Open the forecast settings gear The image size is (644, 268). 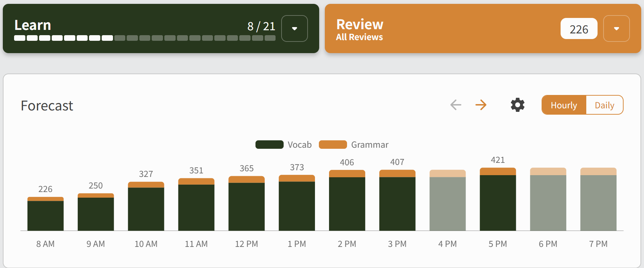(517, 105)
